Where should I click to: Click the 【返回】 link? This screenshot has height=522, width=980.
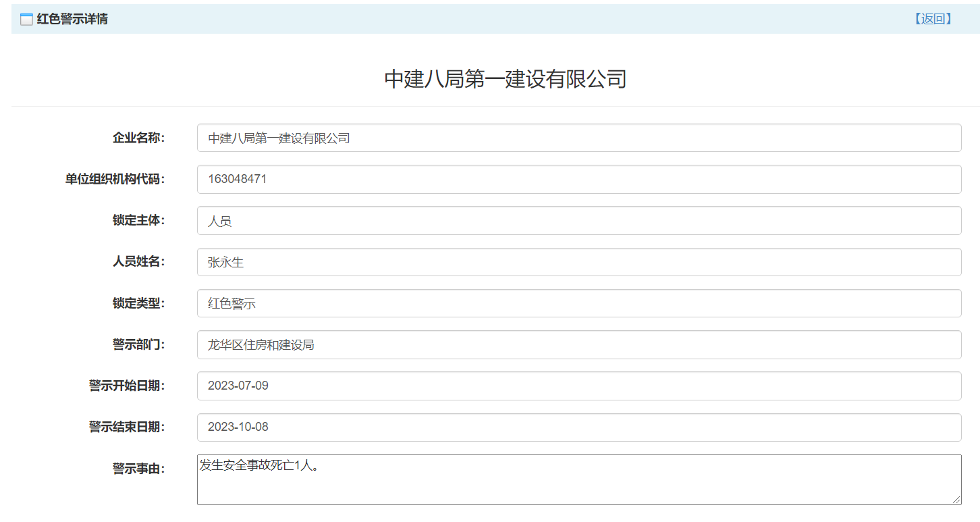coord(933,19)
